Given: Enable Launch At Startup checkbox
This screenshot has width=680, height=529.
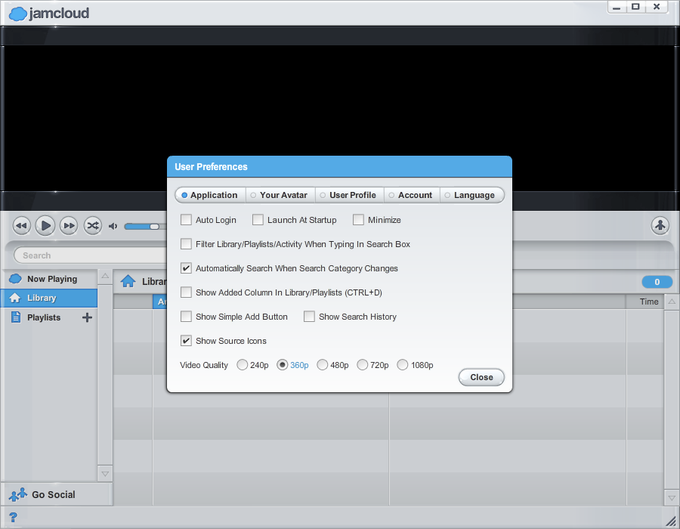Looking at the screenshot, I should point(258,220).
